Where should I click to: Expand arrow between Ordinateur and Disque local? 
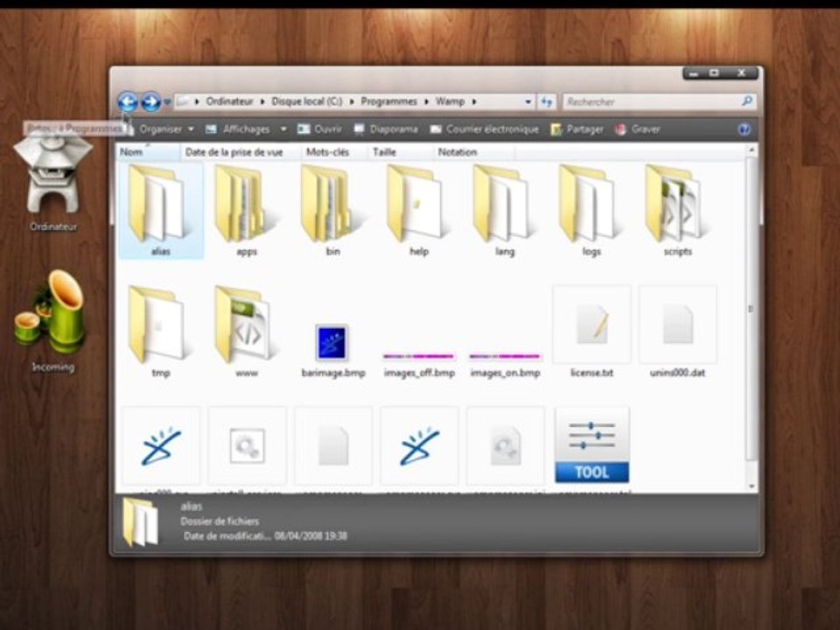(262, 101)
